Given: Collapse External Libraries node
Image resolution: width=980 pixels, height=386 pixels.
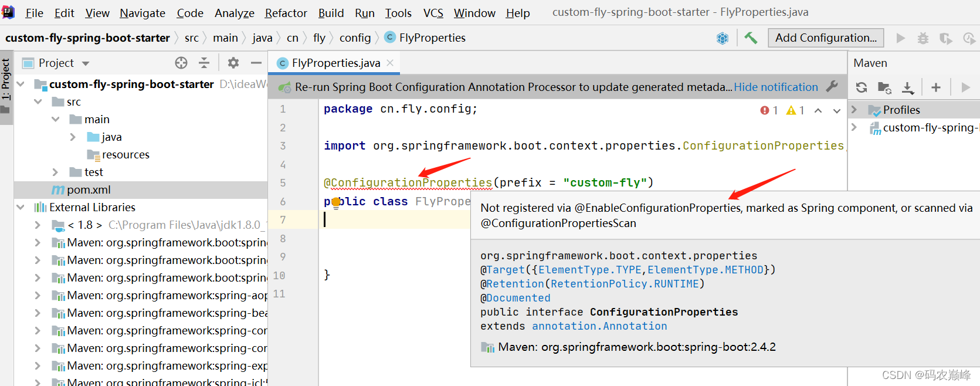Looking at the screenshot, I should click(x=21, y=207).
